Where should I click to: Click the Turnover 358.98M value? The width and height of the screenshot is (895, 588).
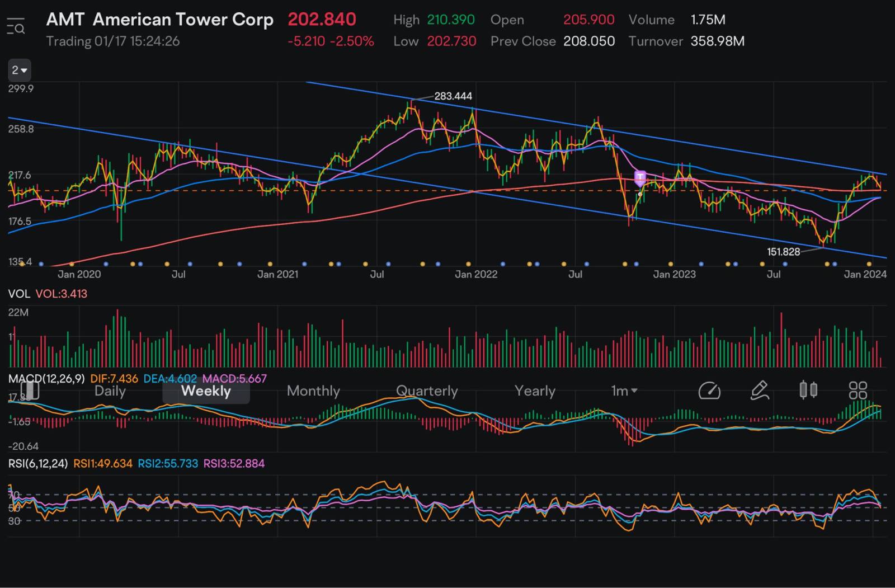pos(717,41)
